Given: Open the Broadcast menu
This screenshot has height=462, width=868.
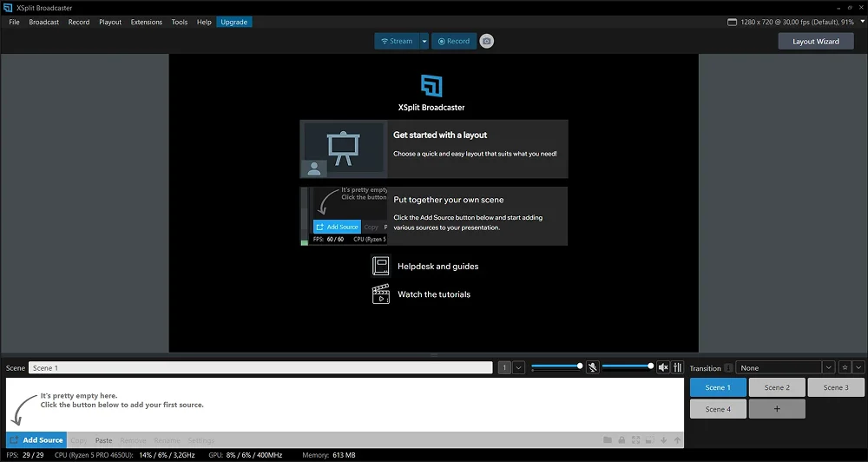Looking at the screenshot, I should click(x=43, y=23).
